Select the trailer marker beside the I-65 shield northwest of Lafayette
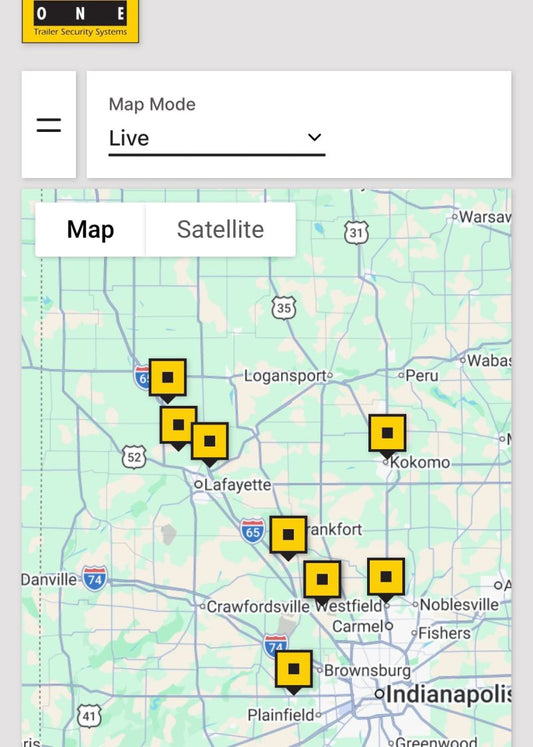Screen dimensions: 533x747 point(168,380)
